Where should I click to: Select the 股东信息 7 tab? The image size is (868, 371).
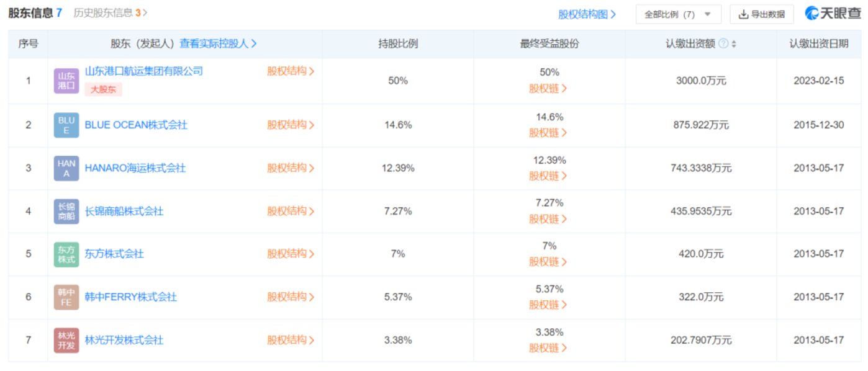click(35, 13)
